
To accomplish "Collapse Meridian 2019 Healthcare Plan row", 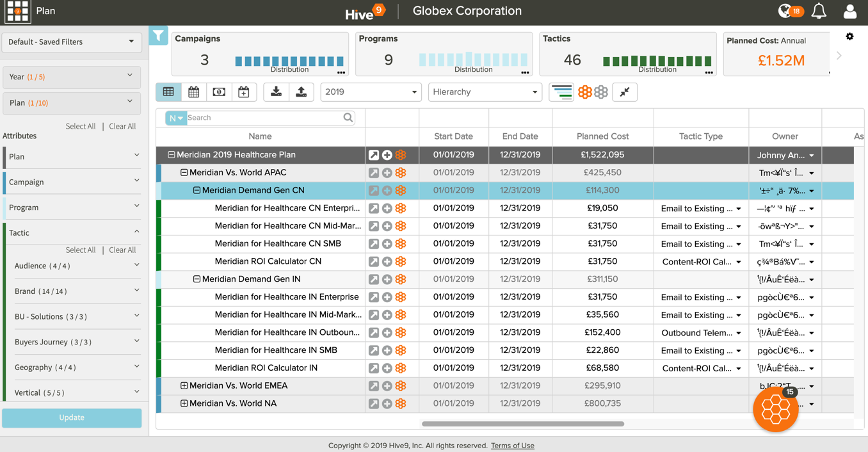I will (171, 155).
